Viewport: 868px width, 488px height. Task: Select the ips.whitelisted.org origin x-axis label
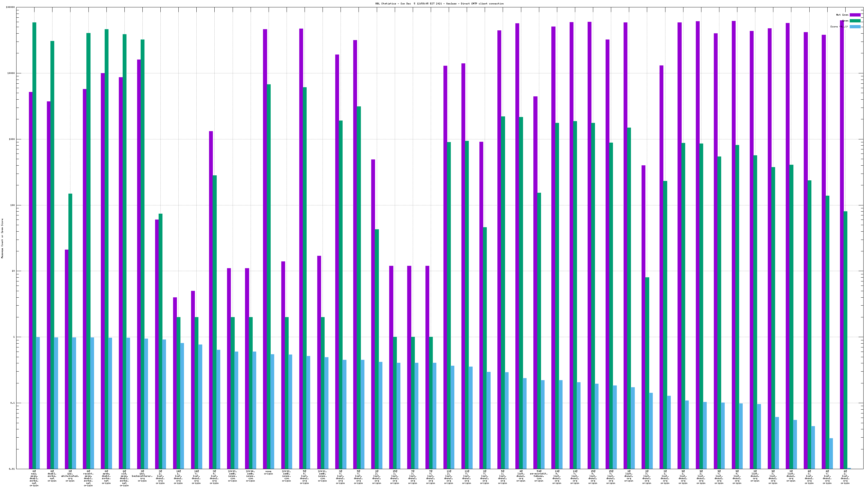[x=70, y=476]
